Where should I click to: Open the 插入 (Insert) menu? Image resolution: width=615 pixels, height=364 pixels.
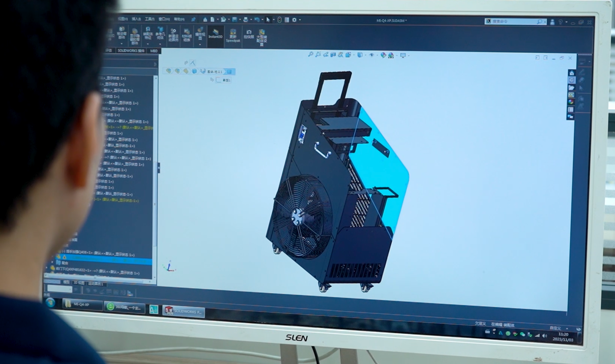pyautogui.click(x=136, y=19)
